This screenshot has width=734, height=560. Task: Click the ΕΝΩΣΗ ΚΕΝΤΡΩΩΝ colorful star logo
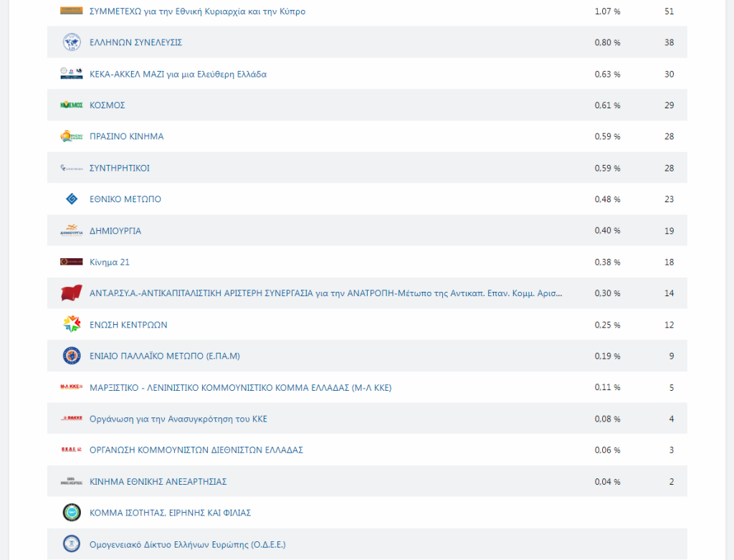72,325
